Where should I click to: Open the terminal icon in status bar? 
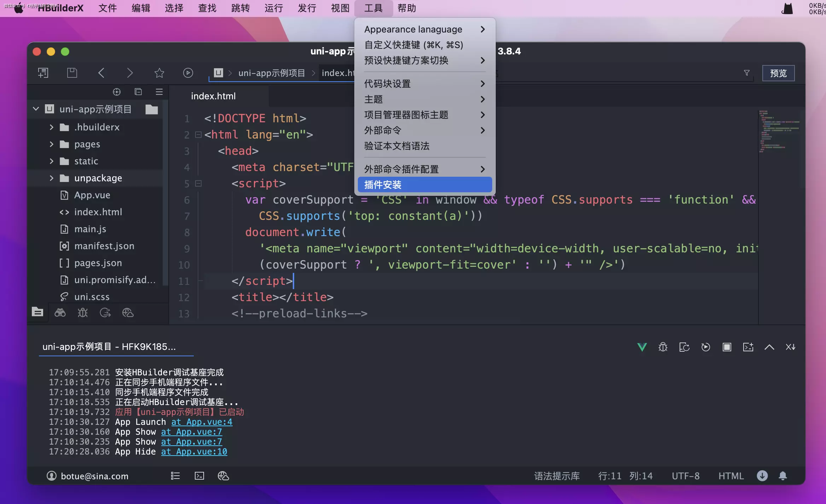click(x=199, y=476)
